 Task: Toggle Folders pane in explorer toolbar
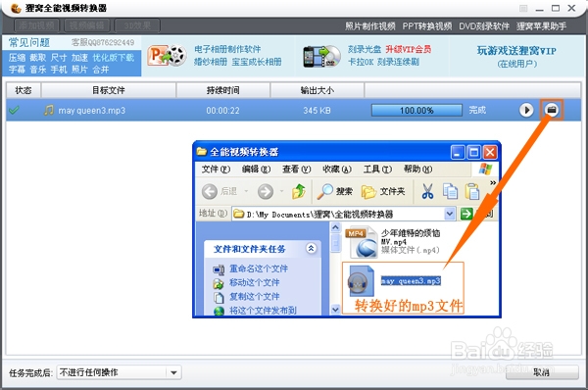383,192
